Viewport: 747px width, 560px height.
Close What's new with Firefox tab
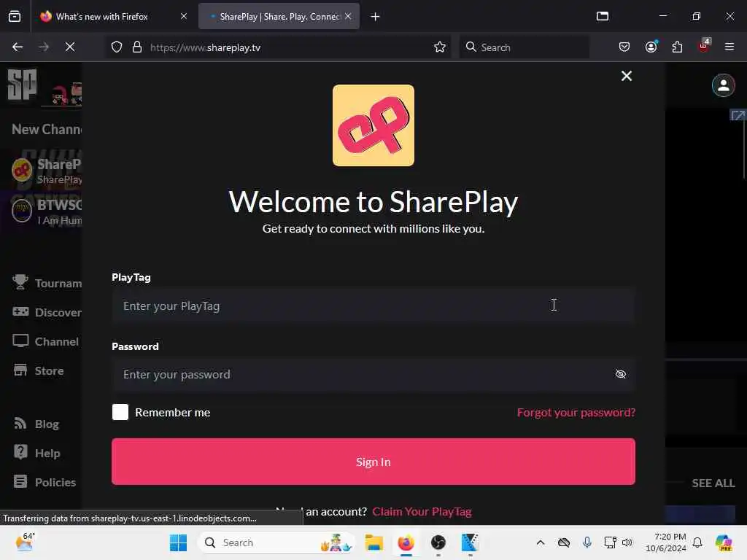click(x=184, y=16)
